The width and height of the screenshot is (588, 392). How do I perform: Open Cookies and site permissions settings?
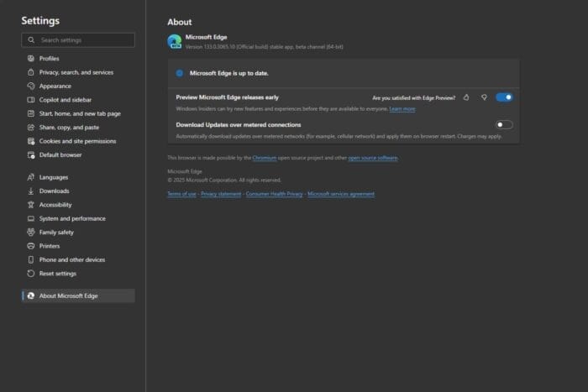click(x=77, y=141)
